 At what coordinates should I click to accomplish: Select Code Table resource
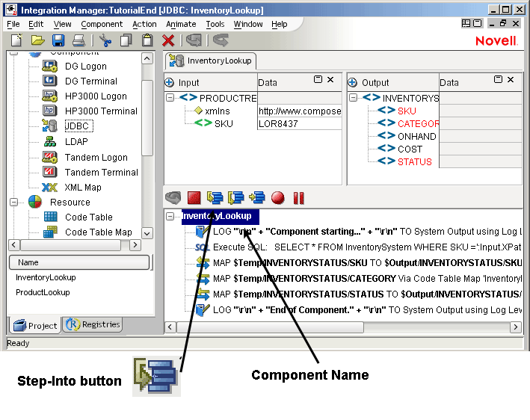coord(88,217)
